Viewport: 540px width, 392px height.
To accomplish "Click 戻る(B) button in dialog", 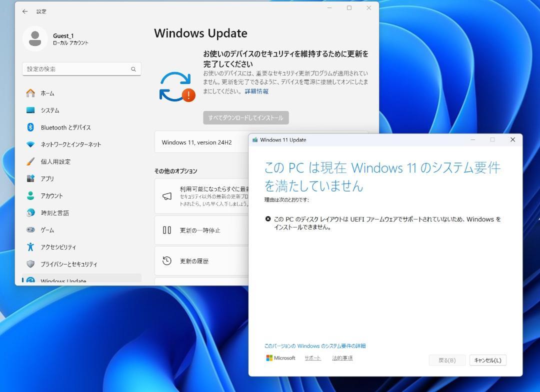I will pyautogui.click(x=447, y=360).
